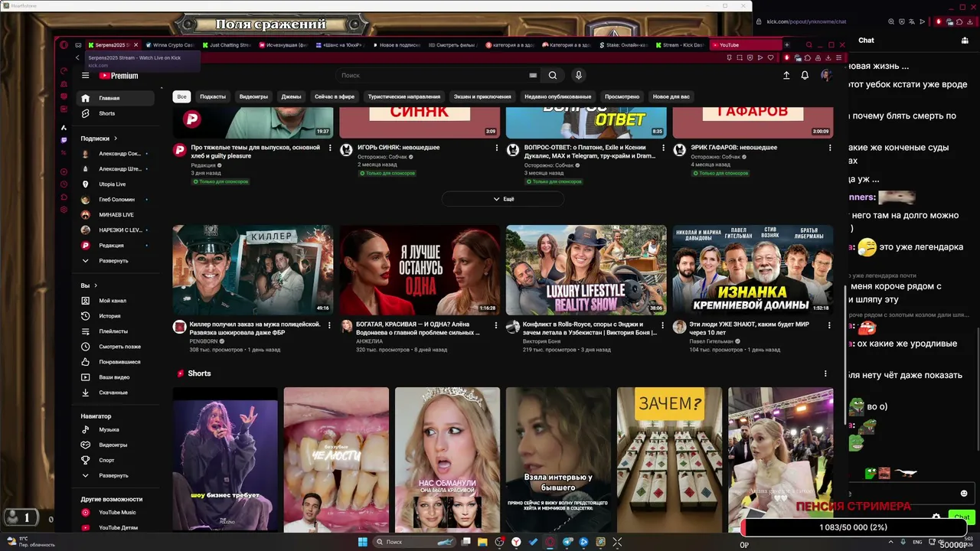The width and height of the screenshot is (980, 551).
Task: Start voice search with the microphone icon
Action: [x=579, y=76]
